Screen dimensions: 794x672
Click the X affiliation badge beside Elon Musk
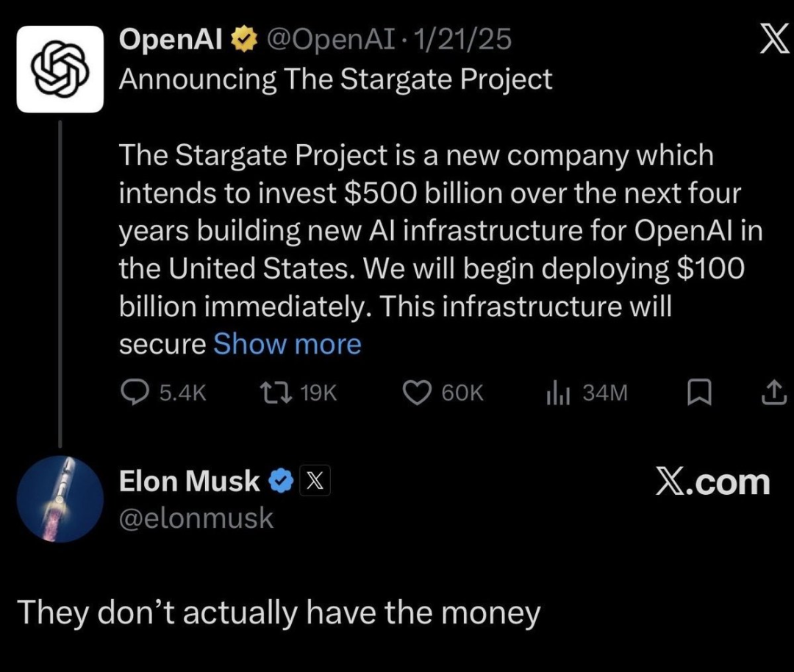(x=314, y=482)
